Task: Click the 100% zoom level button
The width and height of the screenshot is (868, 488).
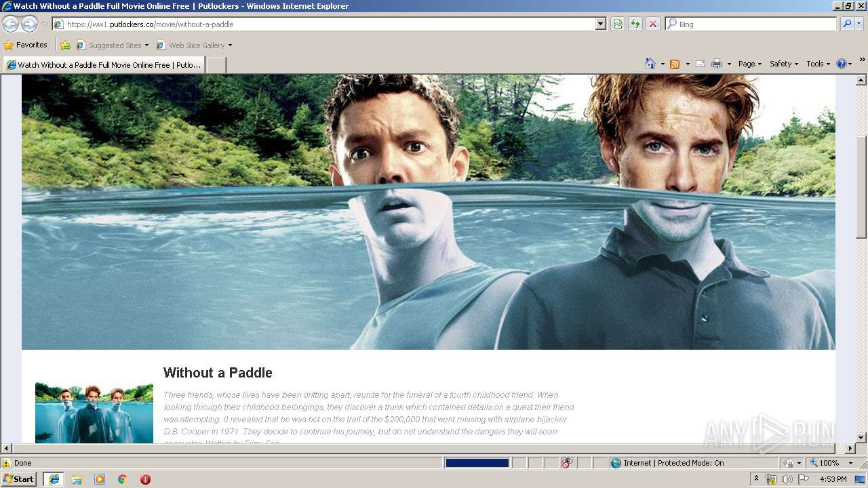Action: click(824, 463)
